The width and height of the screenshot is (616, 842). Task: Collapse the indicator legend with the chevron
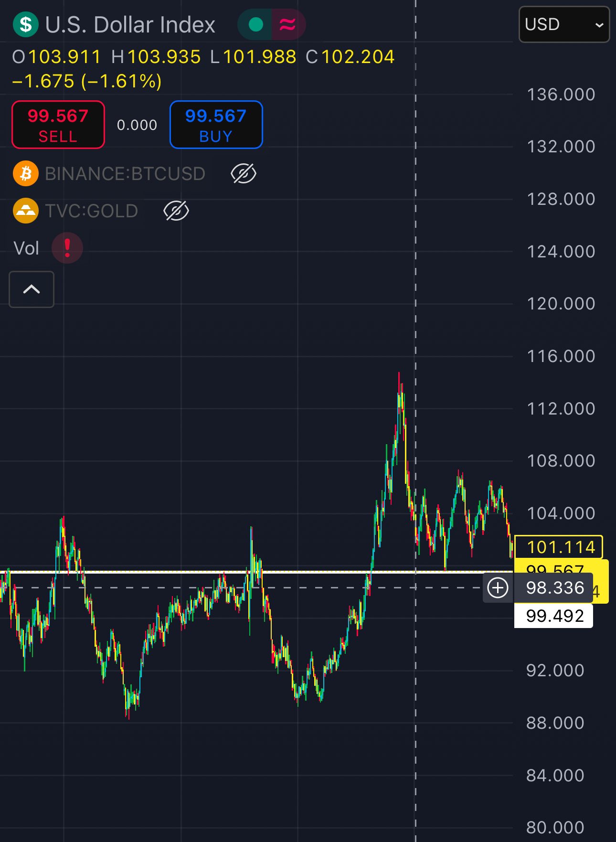[x=32, y=289]
